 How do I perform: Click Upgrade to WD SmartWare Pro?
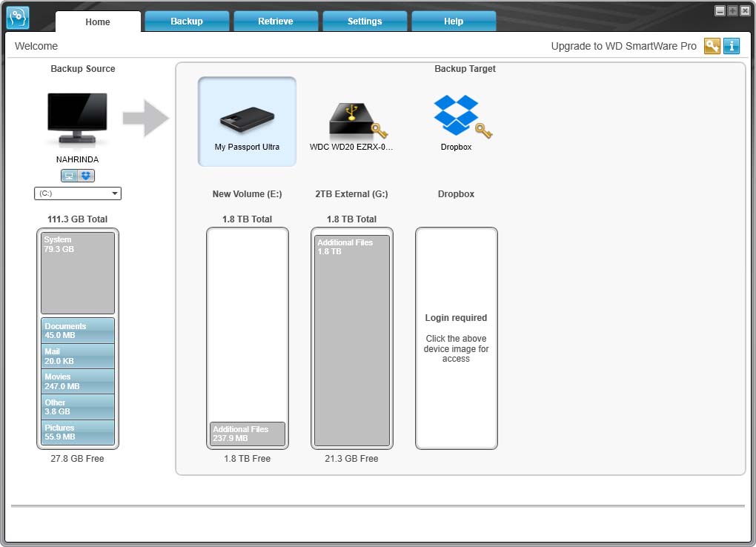[x=623, y=46]
